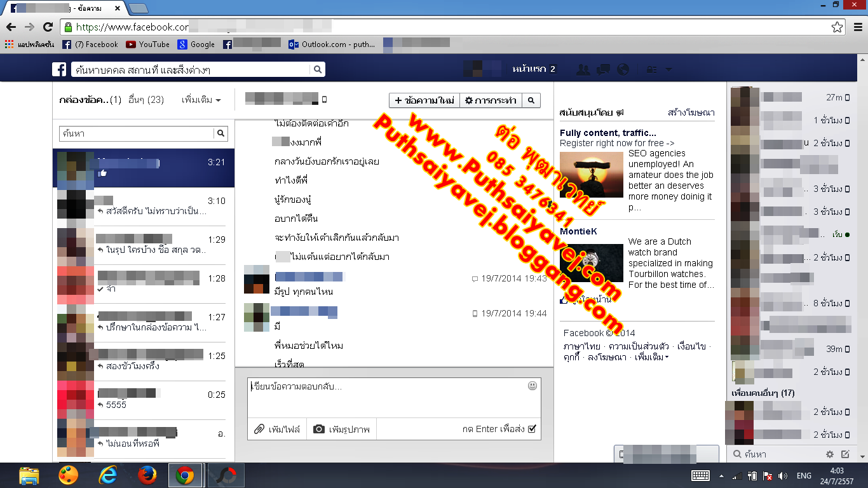Click magnifier beside inbox ค้นหา field
The height and width of the screenshot is (488, 868).
pos(220,133)
